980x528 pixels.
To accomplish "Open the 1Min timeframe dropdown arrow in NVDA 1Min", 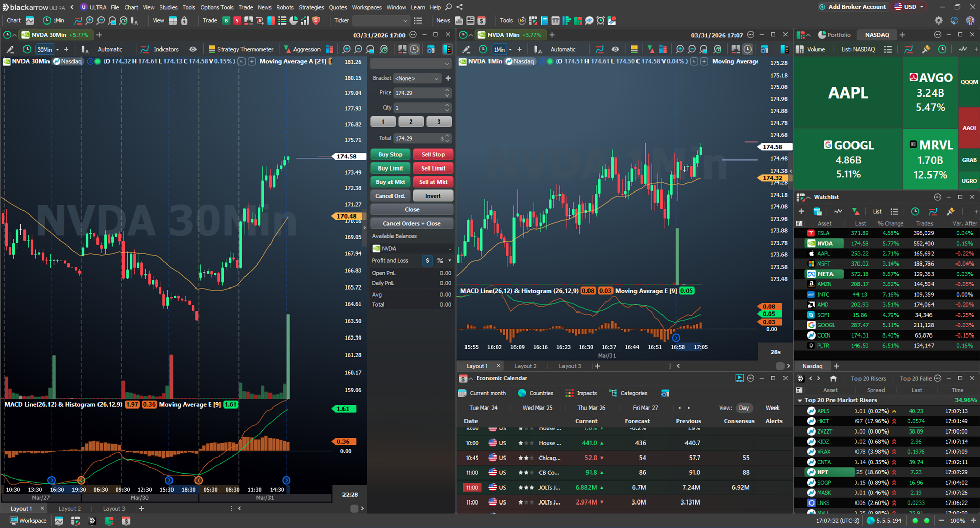I will [x=510, y=50].
